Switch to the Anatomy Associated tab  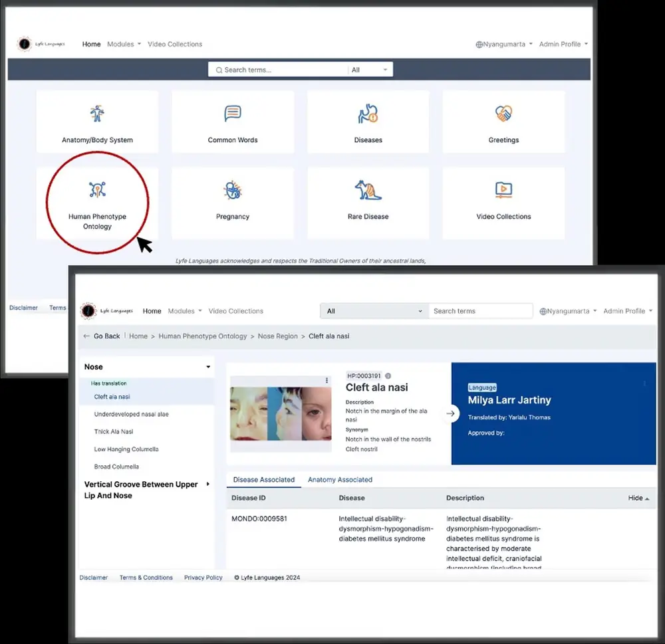(x=340, y=479)
